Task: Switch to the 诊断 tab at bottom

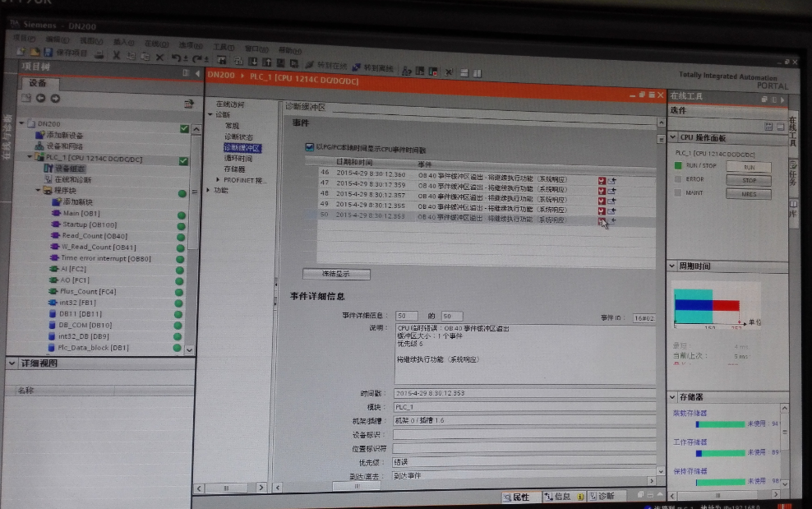Action: (606, 496)
